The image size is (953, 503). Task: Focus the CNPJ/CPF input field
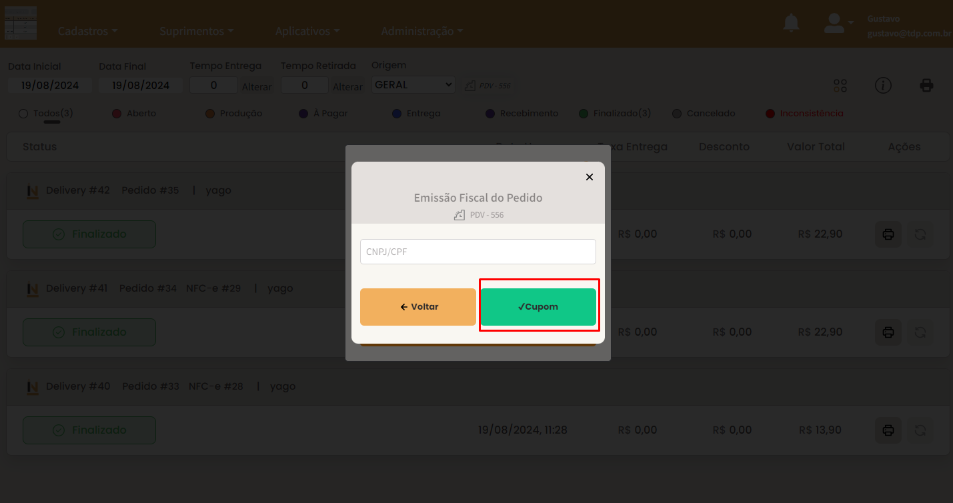click(478, 252)
